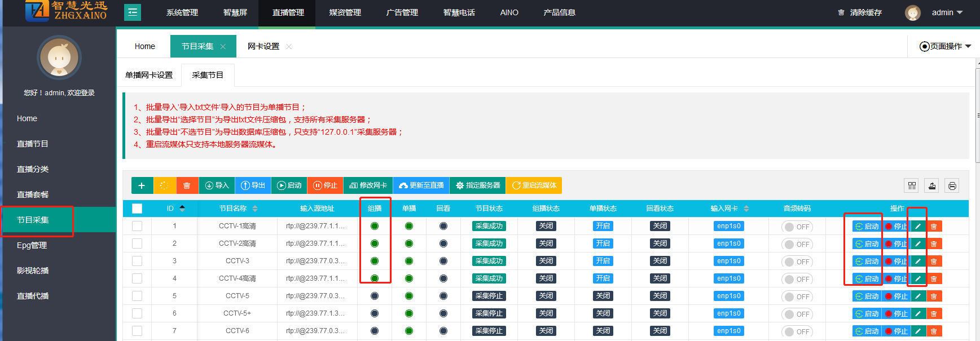Sort the table by ID column arrow
The width and height of the screenshot is (980, 341).
[182, 209]
